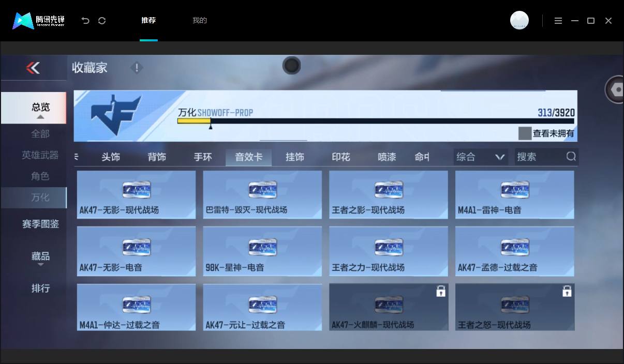The width and height of the screenshot is (624, 364).
Task: Click the CF logo emblem in banner
Action: point(116,115)
